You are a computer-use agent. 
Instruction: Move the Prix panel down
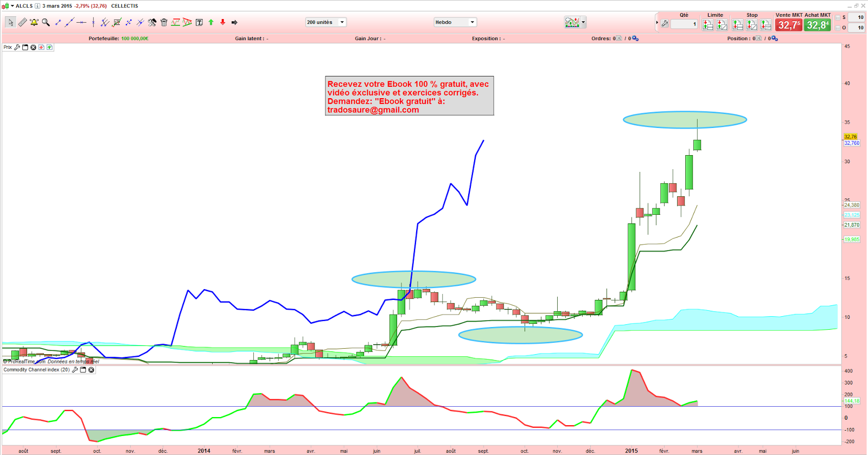click(x=41, y=47)
